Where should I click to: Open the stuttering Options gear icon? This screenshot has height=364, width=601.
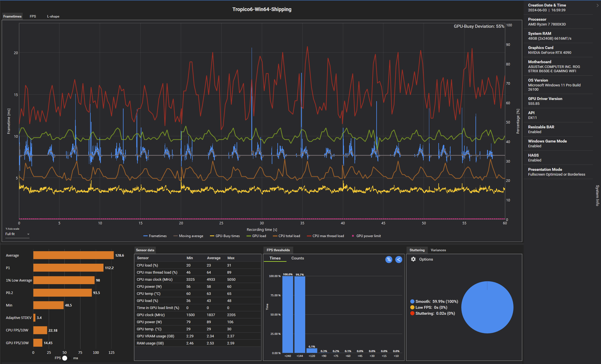(x=413, y=259)
